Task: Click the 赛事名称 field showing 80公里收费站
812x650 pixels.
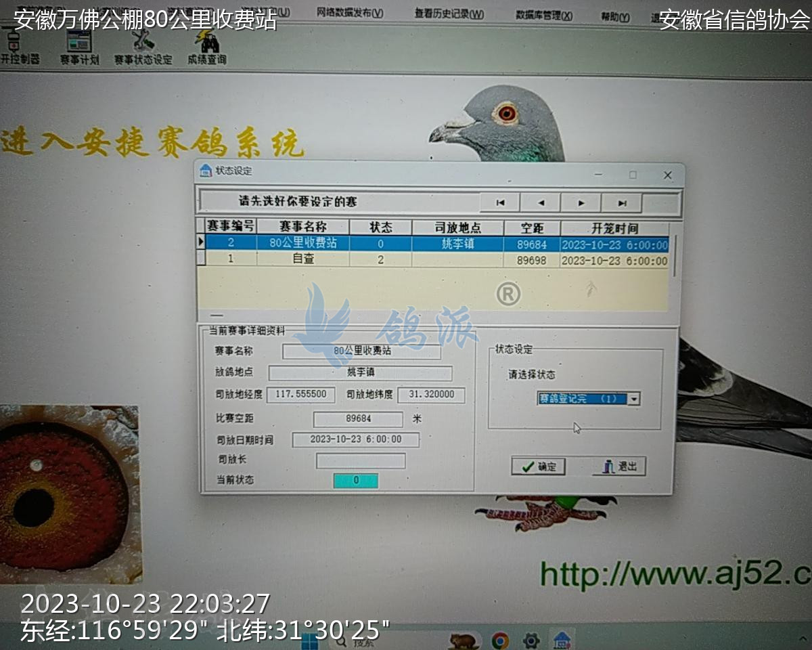Action: (x=361, y=351)
